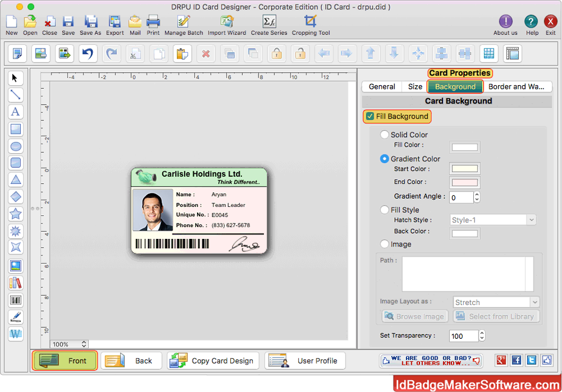This screenshot has width=562, height=392.
Task: Open the Image insertion tool
Action: 15,265
